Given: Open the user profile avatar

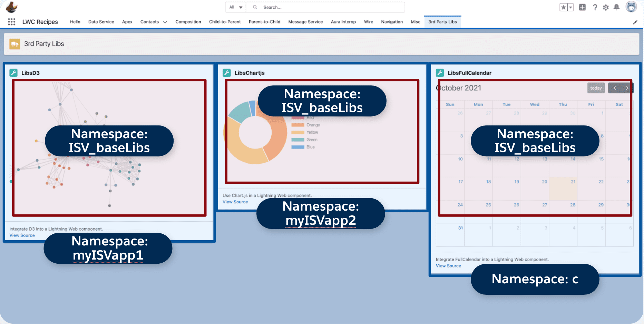Looking at the screenshot, I should point(631,7).
